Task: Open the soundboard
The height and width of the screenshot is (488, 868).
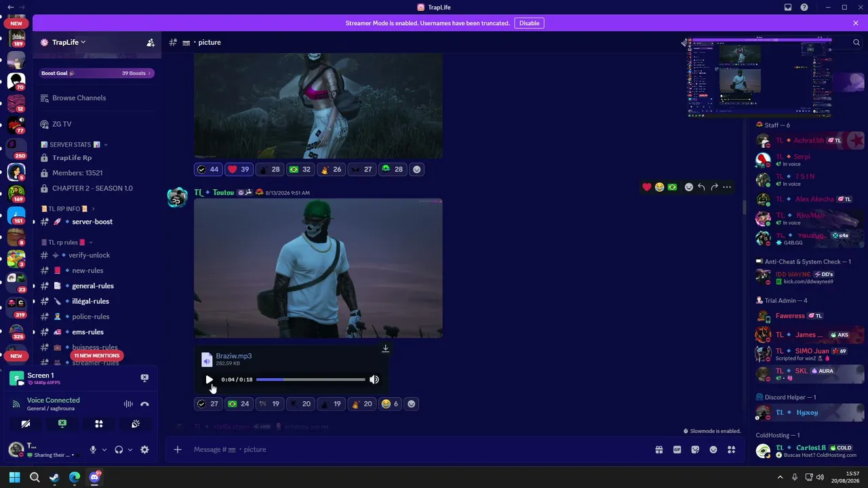Action: click(x=136, y=424)
